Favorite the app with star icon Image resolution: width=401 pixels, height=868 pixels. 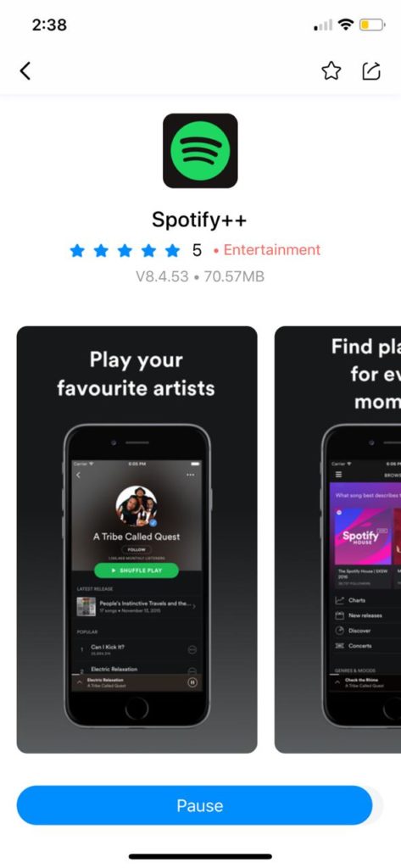pyautogui.click(x=331, y=71)
